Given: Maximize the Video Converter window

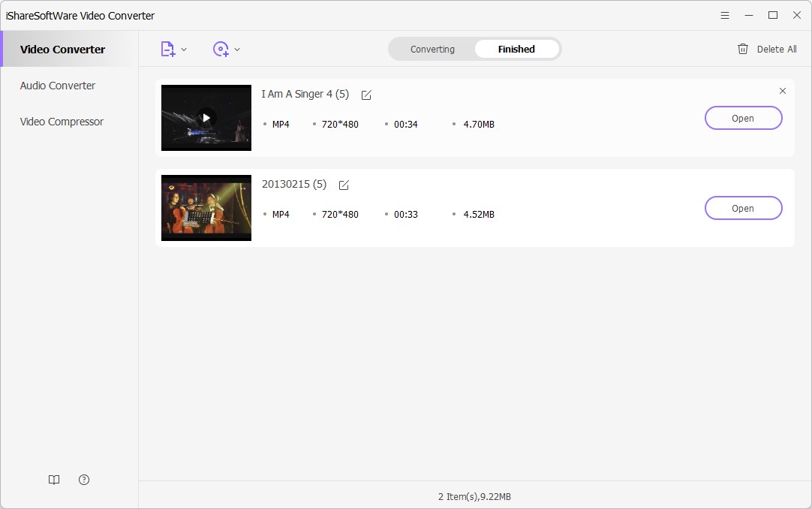Looking at the screenshot, I should [x=773, y=16].
